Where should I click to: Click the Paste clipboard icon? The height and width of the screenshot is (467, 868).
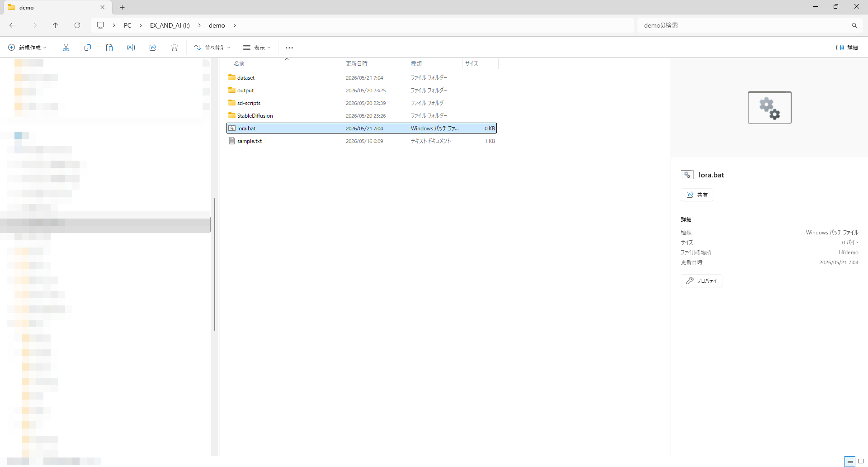109,48
